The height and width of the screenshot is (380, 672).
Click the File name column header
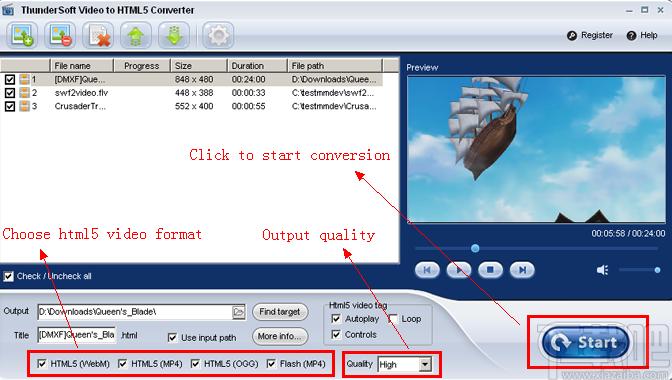tap(81, 66)
